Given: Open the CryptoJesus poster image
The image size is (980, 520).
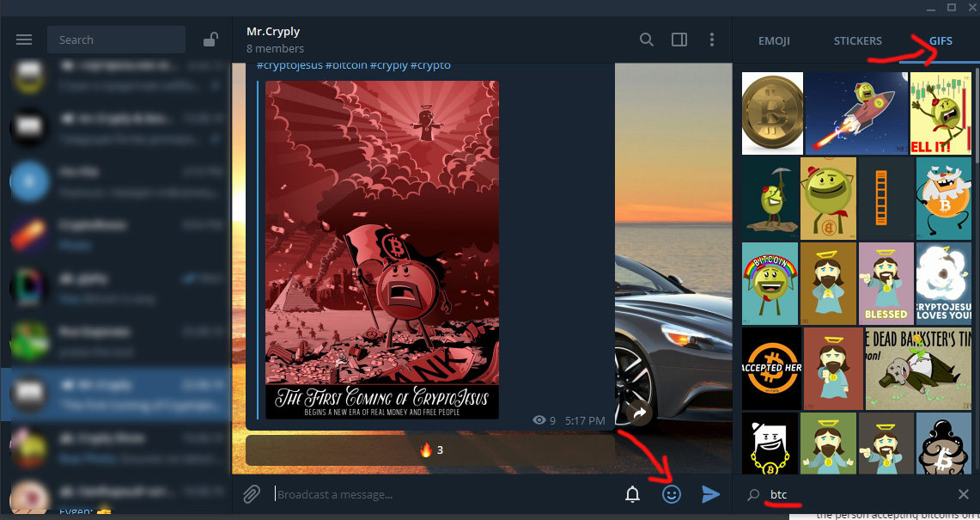Looking at the screenshot, I should pyautogui.click(x=382, y=249).
